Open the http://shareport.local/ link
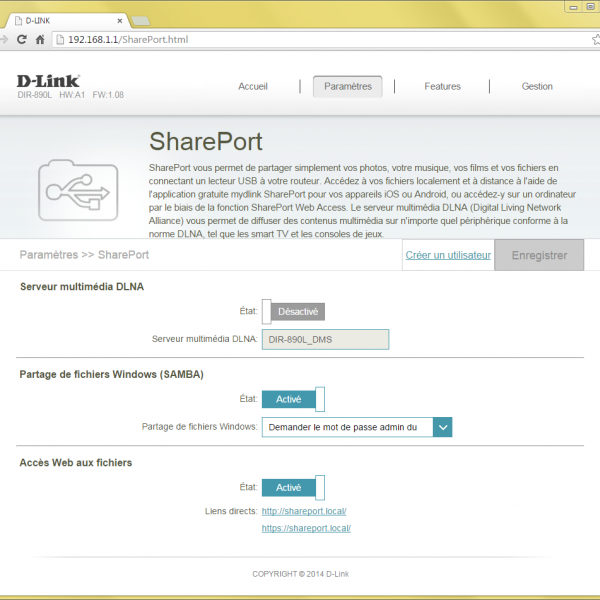 pos(305,511)
